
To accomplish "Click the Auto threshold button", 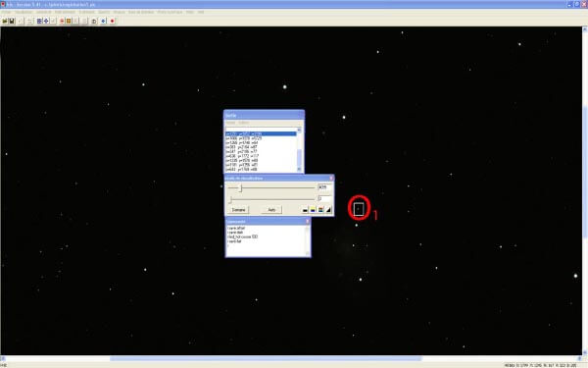I will click(x=271, y=210).
